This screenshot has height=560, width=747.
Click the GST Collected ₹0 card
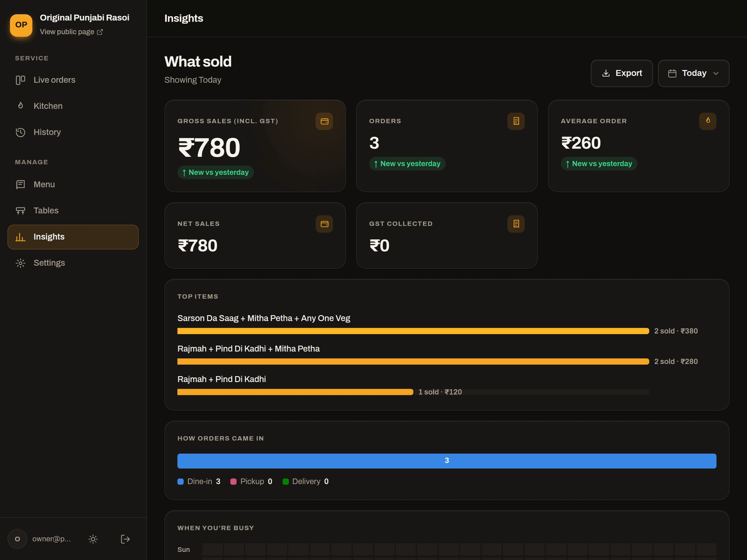tap(447, 236)
